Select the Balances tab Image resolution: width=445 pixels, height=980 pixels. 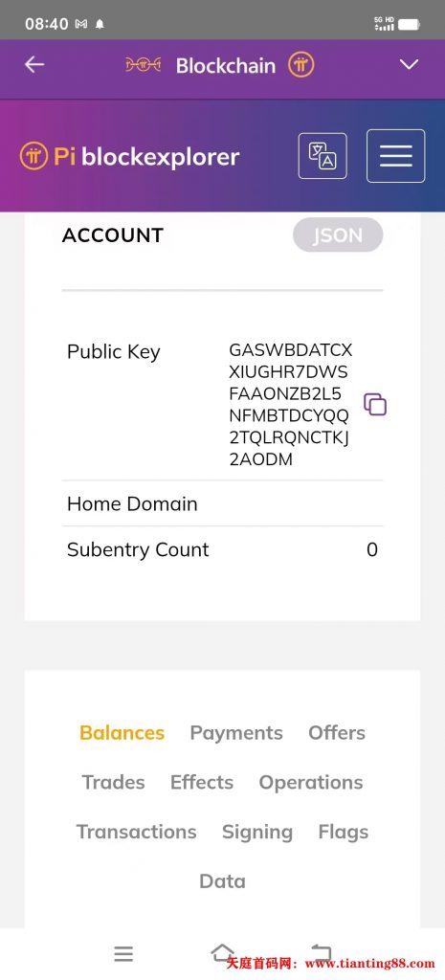pos(122,732)
